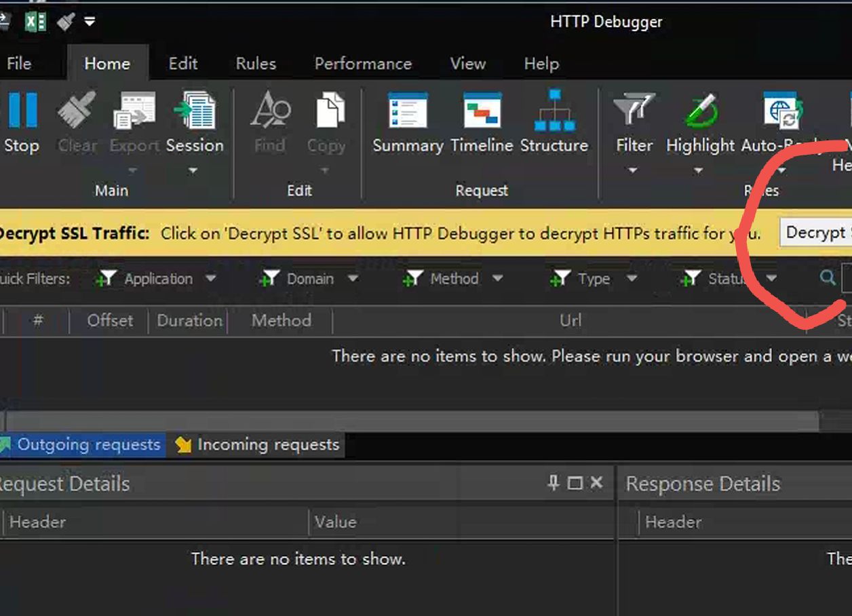Screen dimensions: 852x616
Task: Open the Help ribbon tab
Action: click(541, 64)
